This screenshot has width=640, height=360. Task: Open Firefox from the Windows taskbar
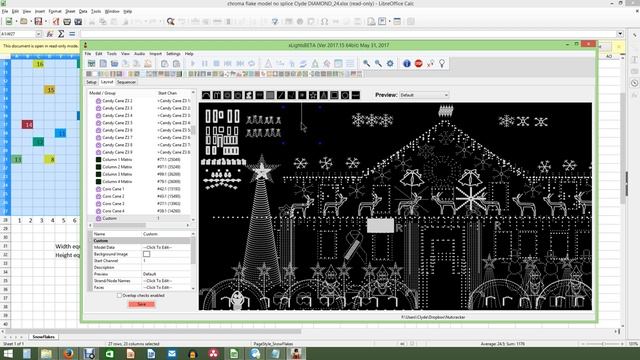(x=69, y=353)
